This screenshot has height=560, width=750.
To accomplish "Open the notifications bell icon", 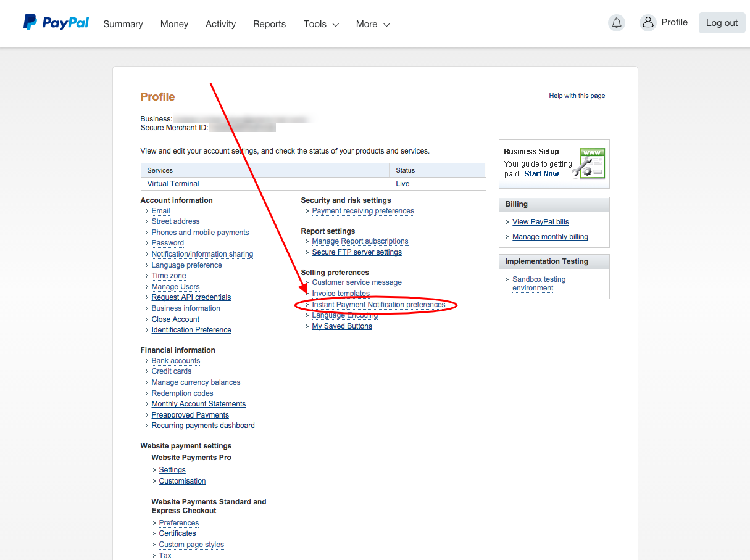I will click(616, 23).
